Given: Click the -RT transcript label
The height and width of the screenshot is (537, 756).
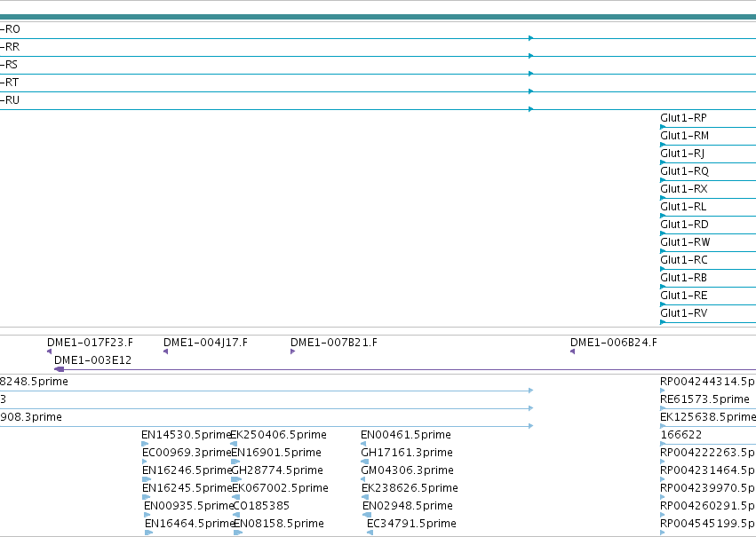Looking at the screenshot, I should [10, 83].
